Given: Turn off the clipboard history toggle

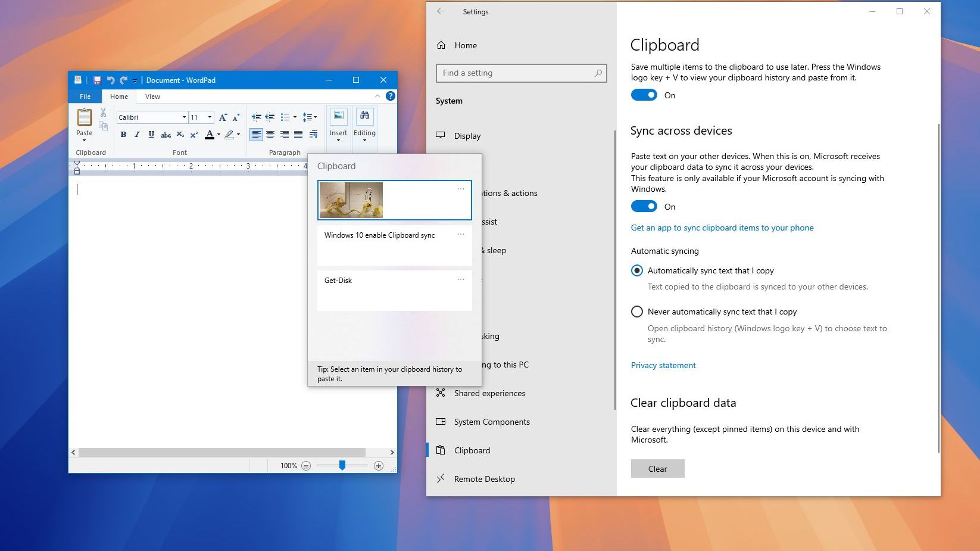Looking at the screenshot, I should [x=644, y=95].
